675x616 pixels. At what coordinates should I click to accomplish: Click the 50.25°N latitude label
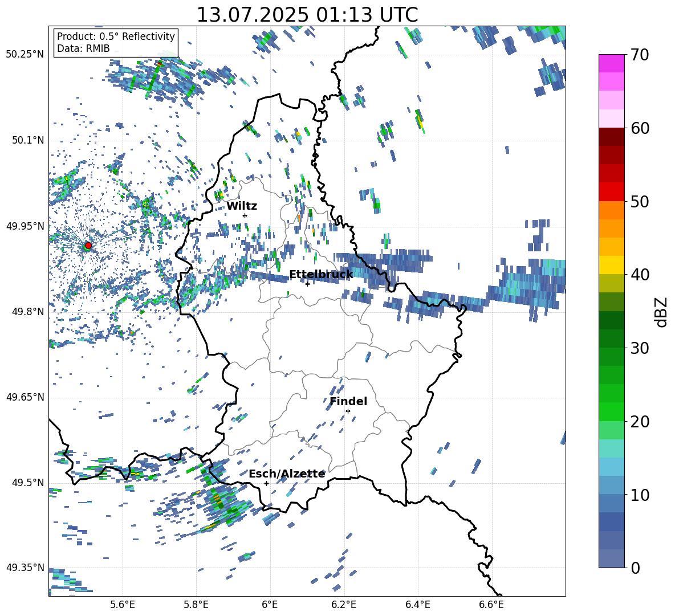25,55
